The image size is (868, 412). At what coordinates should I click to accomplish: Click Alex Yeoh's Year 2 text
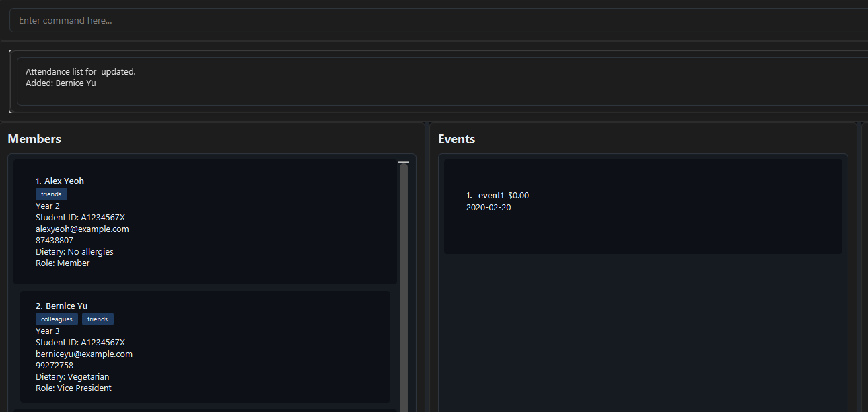48,206
